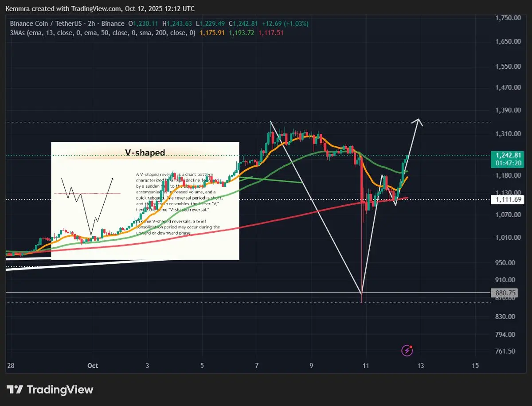The height and width of the screenshot is (406, 532).
Task: Click the green EMA value 1,193.72
Action: tap(241, 32)
